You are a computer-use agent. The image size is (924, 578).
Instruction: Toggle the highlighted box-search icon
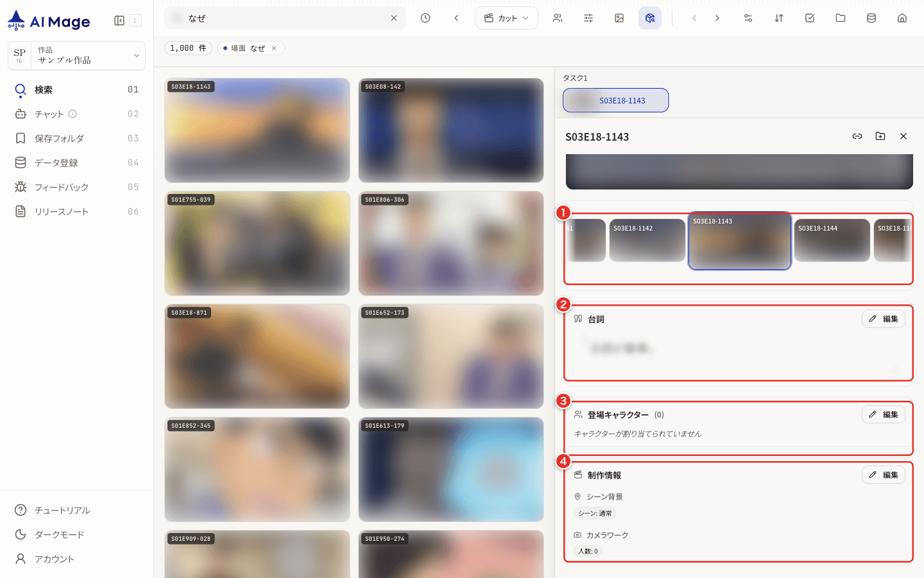pyautogui.click(x=650, y=18)
